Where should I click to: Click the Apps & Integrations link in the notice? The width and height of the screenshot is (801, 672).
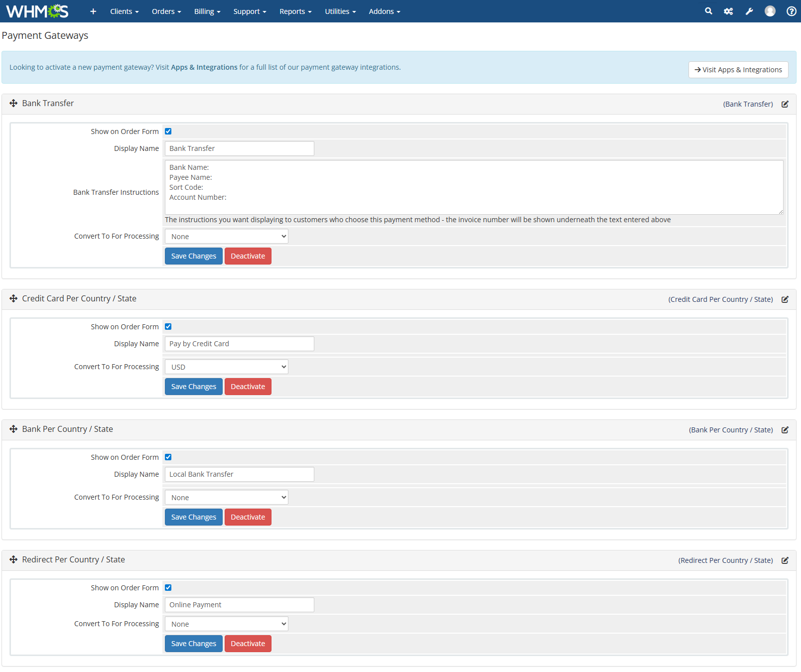click(204, 67)
